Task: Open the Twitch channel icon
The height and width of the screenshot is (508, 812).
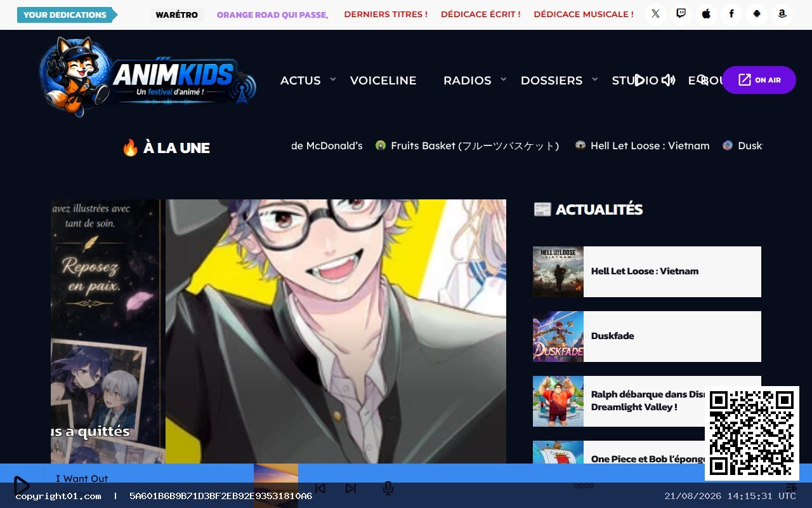Action: [x=681, y=14]
